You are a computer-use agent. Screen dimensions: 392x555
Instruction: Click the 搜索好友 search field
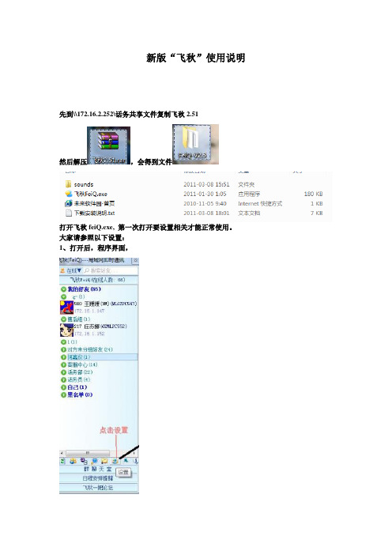(x=111, y=270)
